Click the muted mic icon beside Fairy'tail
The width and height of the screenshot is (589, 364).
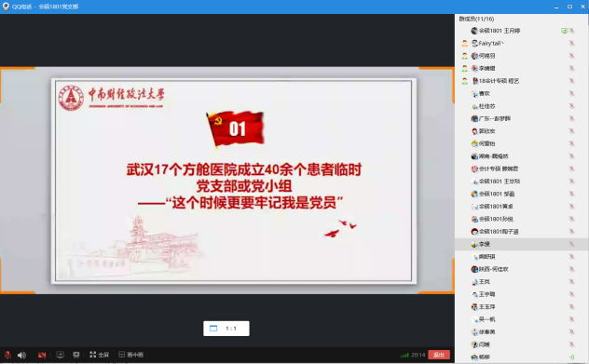tap(571, 43)
